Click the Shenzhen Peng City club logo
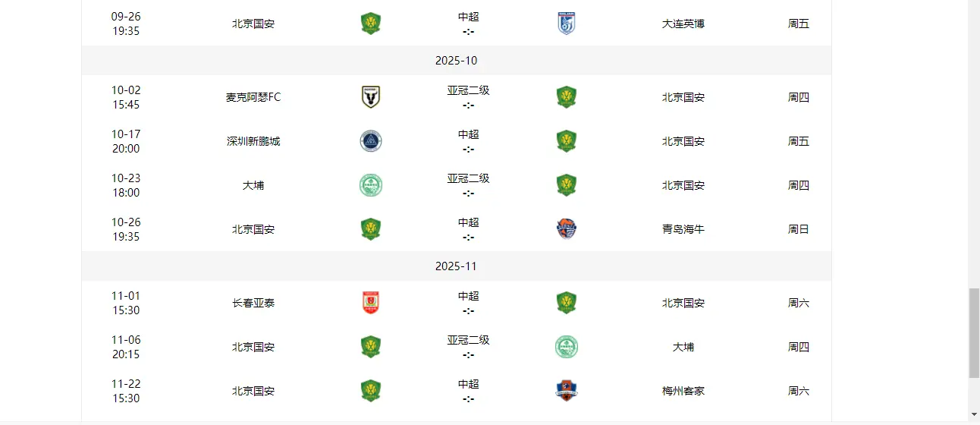The height and width of the screenshot is (425, 980). [371, 141]
